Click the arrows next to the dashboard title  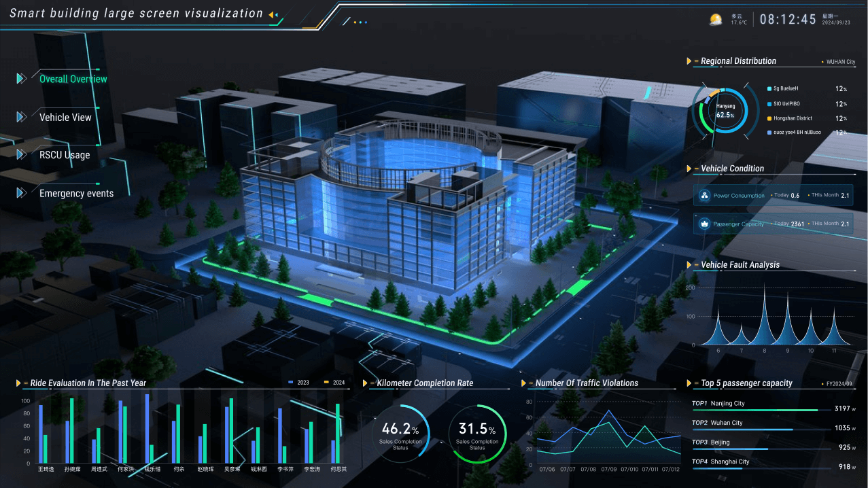[273, 14]
